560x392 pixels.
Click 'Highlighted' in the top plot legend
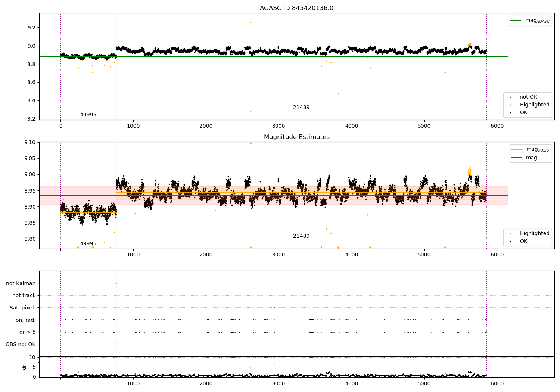[x=534, y=105]
